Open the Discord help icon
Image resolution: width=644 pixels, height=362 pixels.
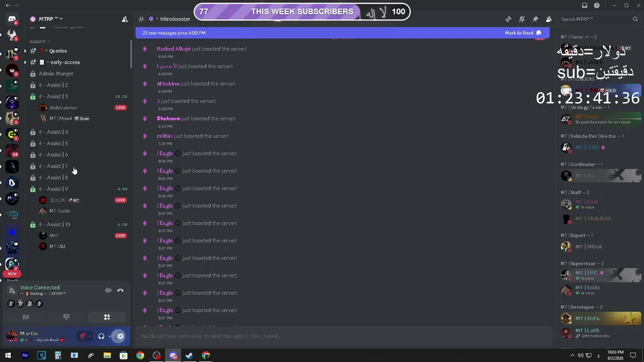tap(597, 6)
